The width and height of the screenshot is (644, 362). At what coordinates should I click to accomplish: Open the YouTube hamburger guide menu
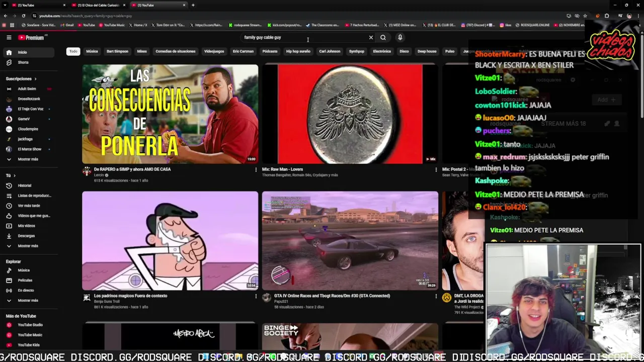coord(9,37)
